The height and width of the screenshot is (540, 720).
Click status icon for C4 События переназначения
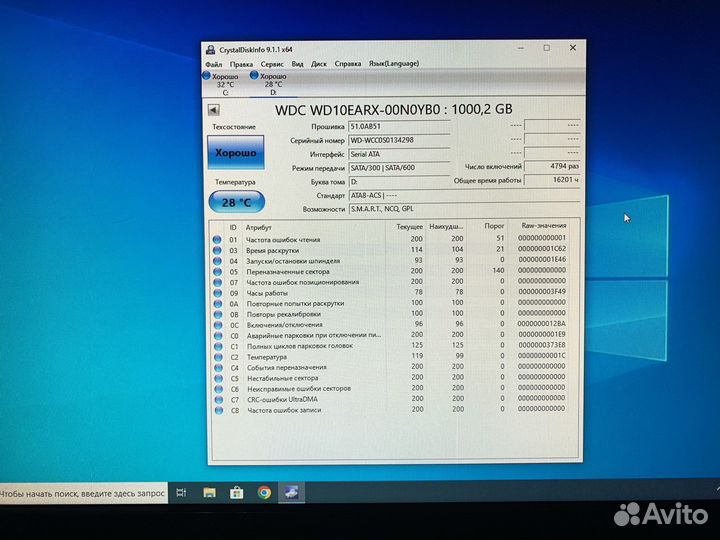coord(219,368)
